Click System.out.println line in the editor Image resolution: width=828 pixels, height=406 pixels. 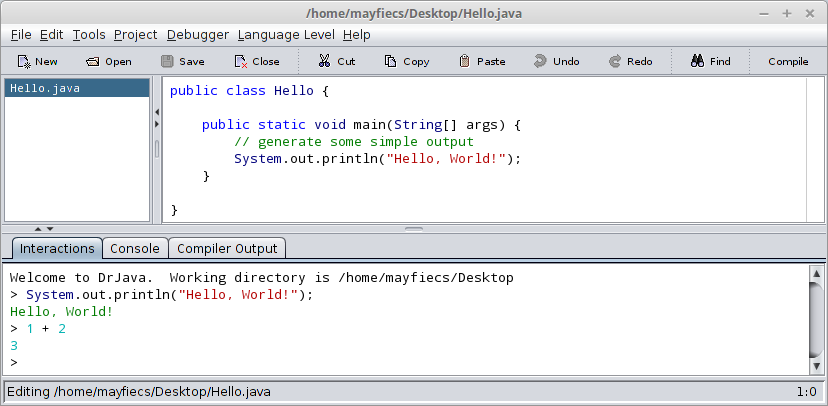coord(378,159)
